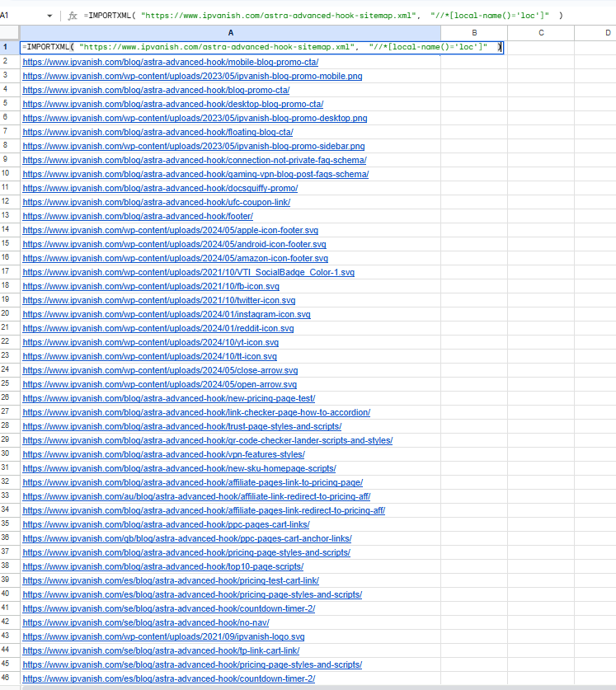Open es countdown-timer-2 link
This screenshot has width=616, height=690.
(169, 679)
